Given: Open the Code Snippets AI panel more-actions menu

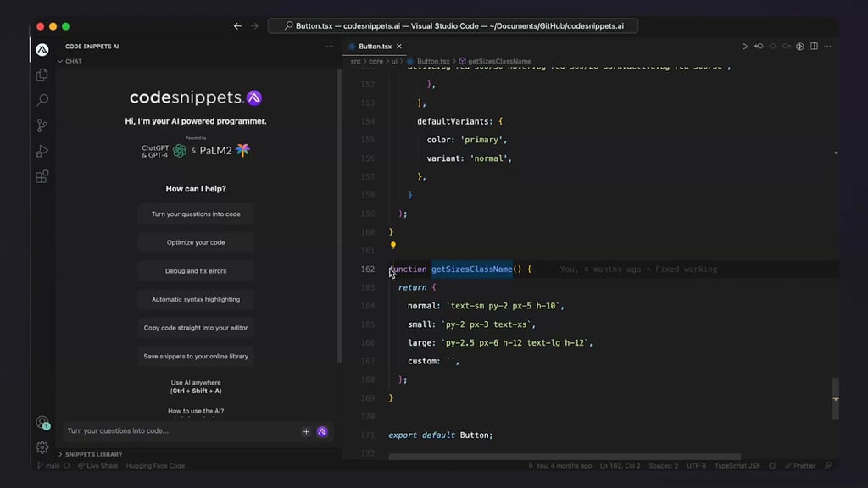Looking at the screenshot, I should click(330, 47).
